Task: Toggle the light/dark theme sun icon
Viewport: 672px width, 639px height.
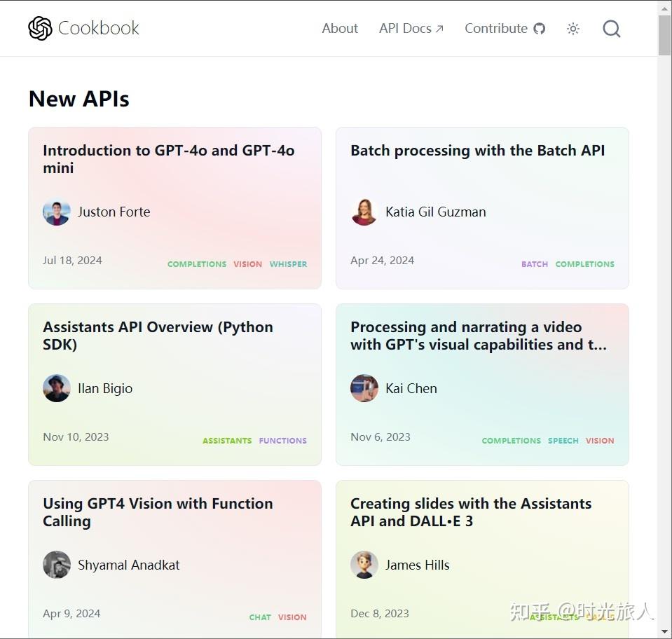Action: tap(572, 29)
